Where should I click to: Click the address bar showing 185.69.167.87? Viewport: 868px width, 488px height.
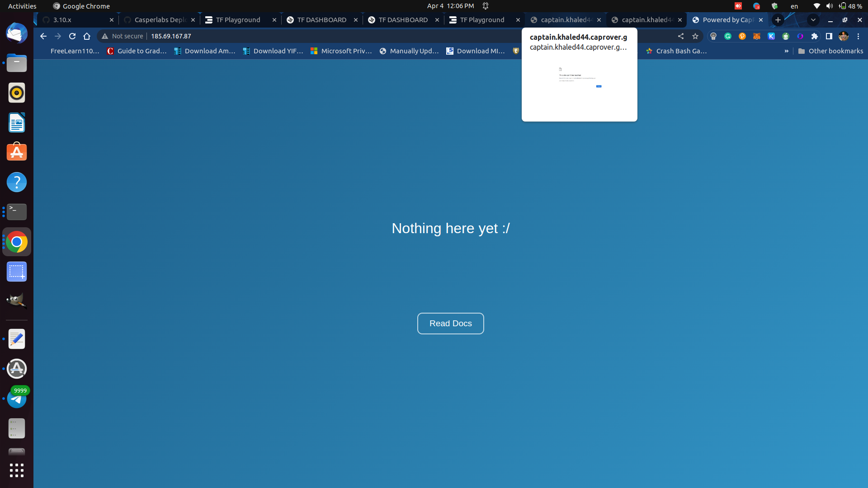coord(171,36)
